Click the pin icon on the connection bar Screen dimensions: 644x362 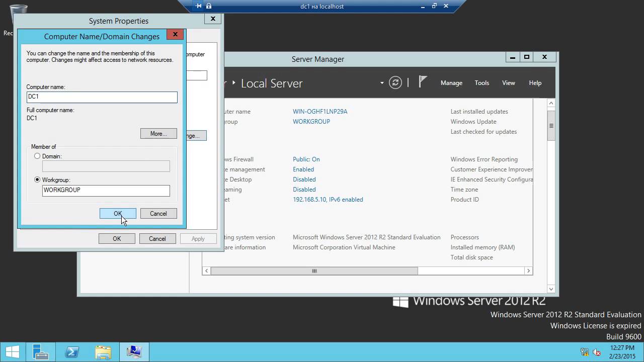pyautogui.click(x=199, y=6)
